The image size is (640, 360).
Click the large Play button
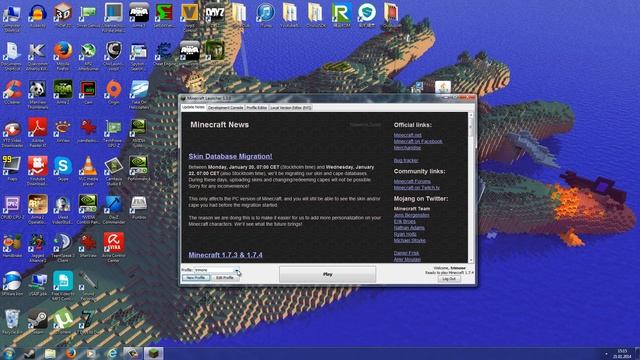coord(327,274)
